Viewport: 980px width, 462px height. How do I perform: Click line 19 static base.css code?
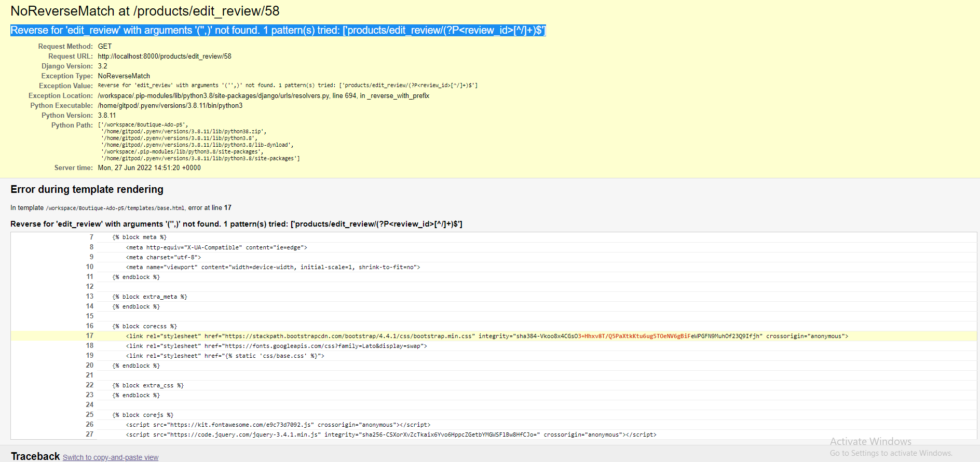225,356
